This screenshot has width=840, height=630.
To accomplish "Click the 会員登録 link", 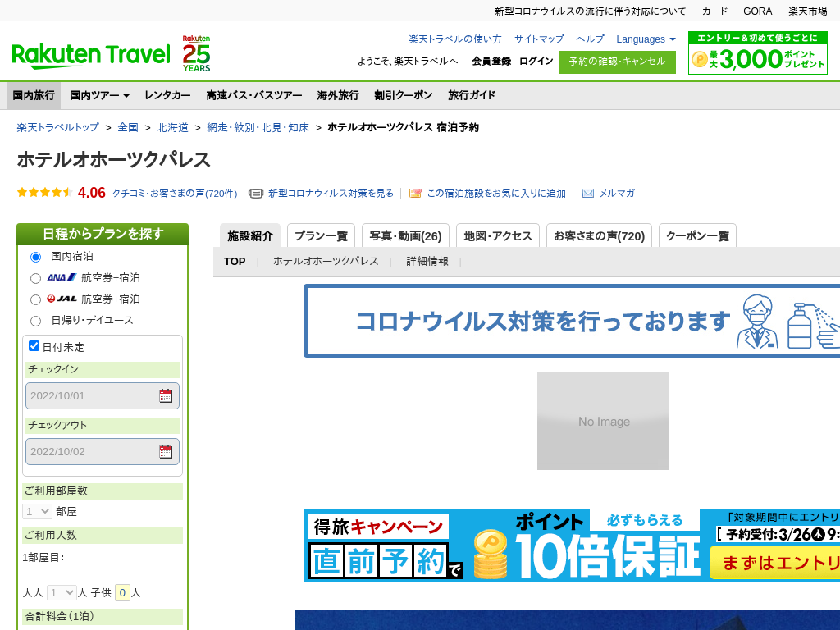I will point(491,61).
